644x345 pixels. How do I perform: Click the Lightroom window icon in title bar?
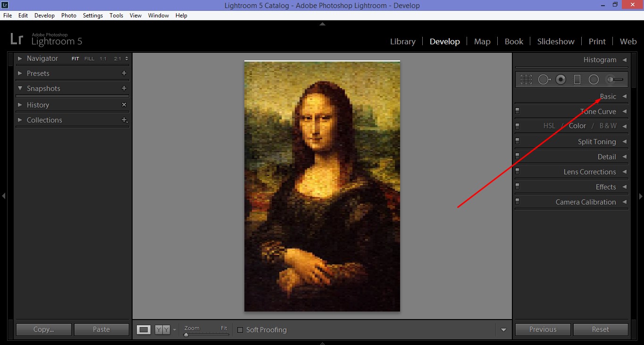(4, 5)
